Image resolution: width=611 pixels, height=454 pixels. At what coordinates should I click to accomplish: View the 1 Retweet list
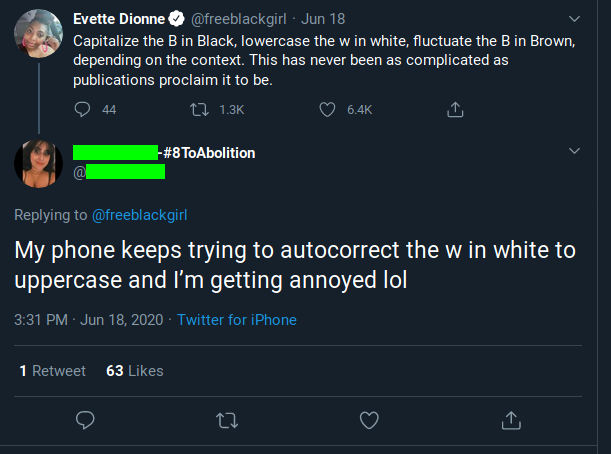[52, 371]
